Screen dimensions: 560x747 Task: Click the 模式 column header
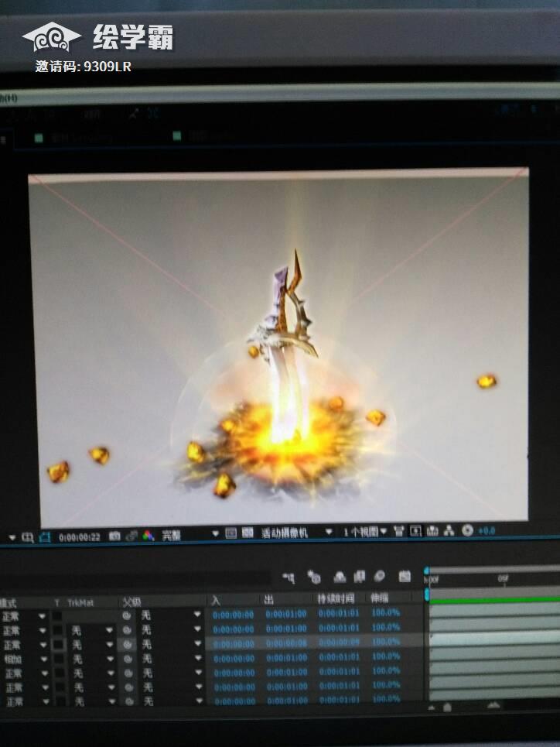coord(8,603)
